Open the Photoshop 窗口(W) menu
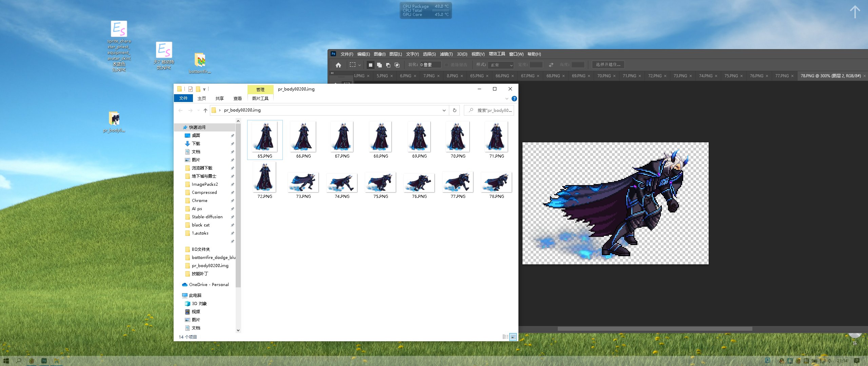868x366 pixels. [516, 54]
